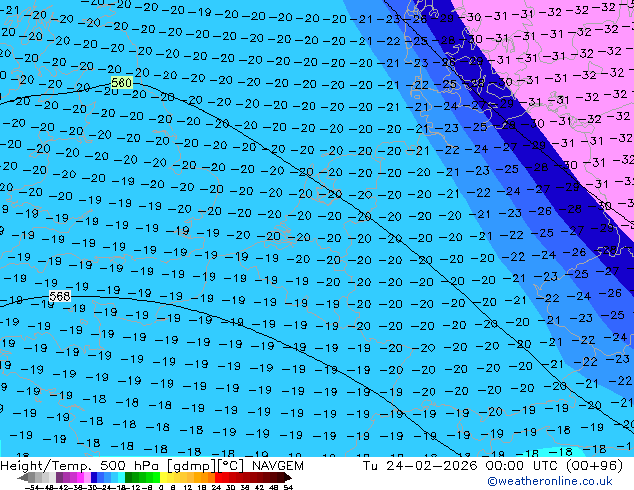The width and height of the screenshot is (634, 490).
Task: Select the NAVGEM model name text
Action: pyautogui.click(x=277, y=466)
